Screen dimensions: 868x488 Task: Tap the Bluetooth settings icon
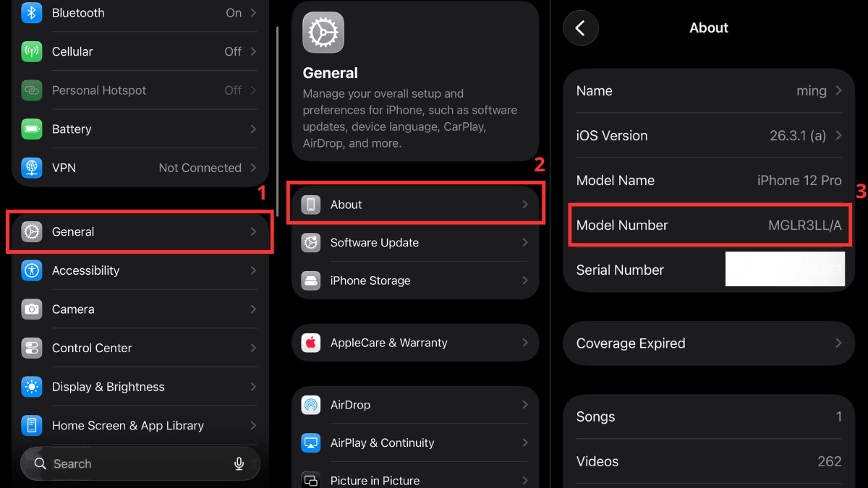coord(32,13)
